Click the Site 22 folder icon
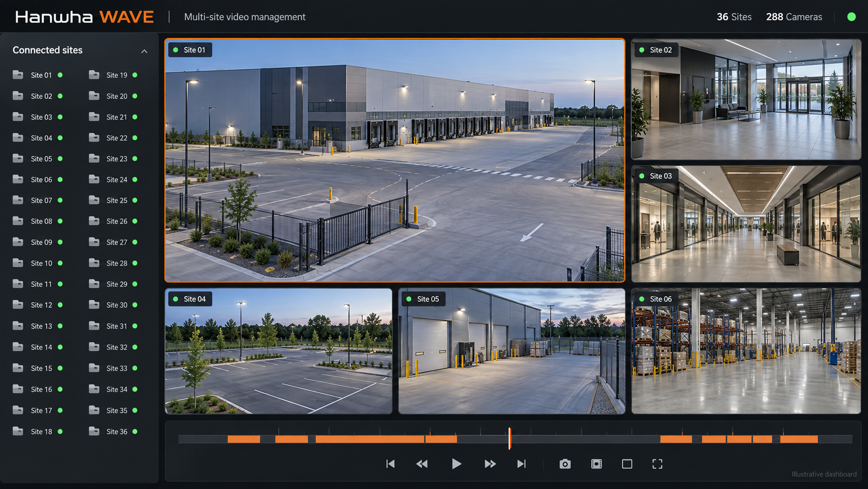868x489 pixels. (94, 138)
